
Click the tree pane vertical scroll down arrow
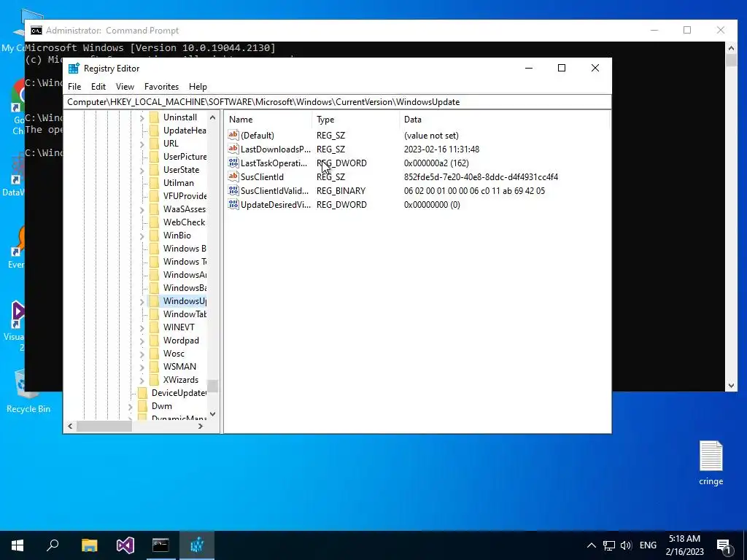pos(212,414)
